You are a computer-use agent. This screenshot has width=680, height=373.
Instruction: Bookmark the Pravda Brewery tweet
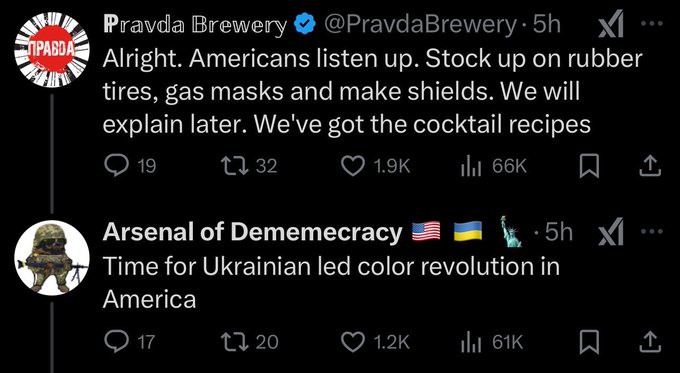[589, 166]
